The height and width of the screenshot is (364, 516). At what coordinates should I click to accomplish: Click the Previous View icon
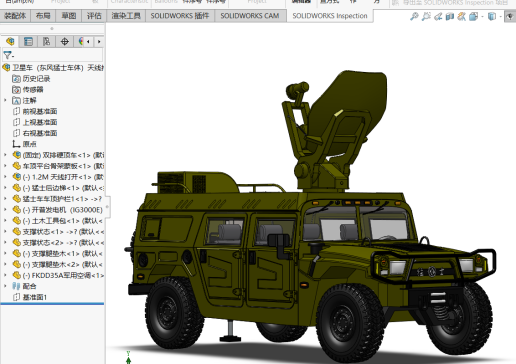pyautogui.click(x=438, y=16)
